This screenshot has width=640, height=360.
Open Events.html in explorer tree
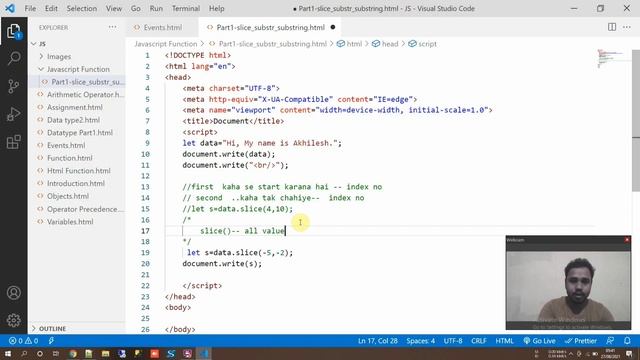click(66, 145)
